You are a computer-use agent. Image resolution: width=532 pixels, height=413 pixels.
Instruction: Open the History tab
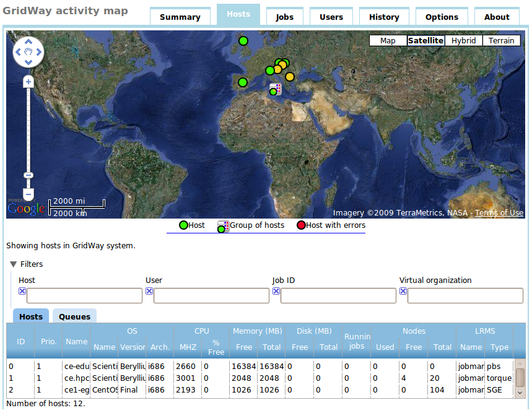pyautogui.click(x=384, y=17)
